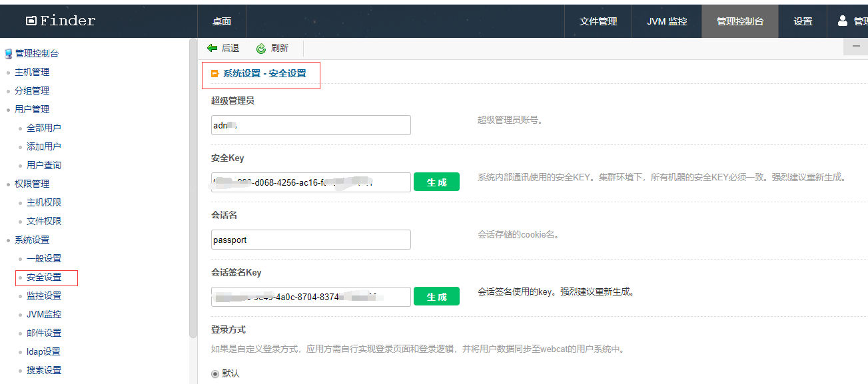
Task: Select 管理控制台 root in sidebar tree
Action: (37, 53)
